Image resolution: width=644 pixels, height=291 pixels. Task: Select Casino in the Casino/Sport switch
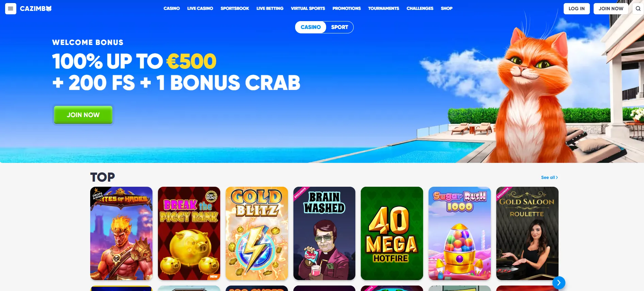point(310,27)
